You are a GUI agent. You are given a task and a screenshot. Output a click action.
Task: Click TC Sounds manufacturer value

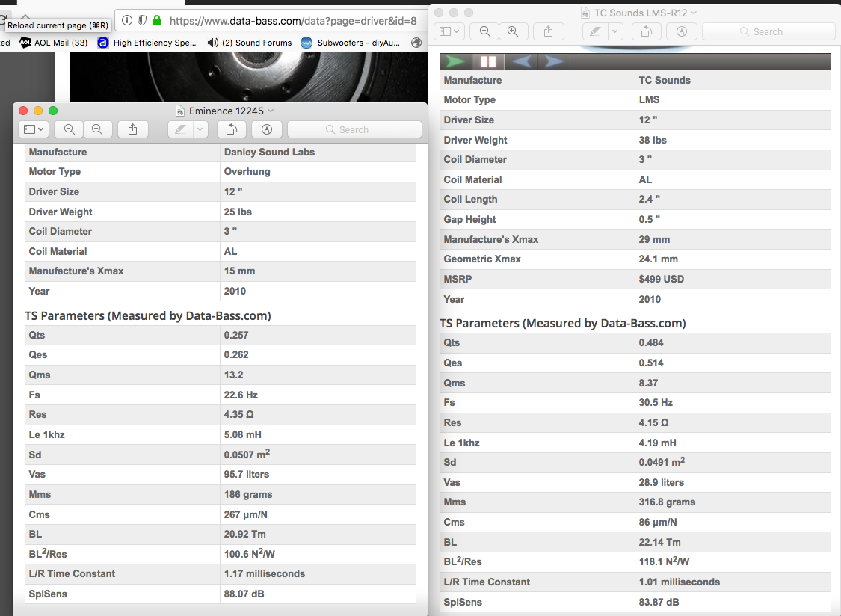click(665, 80)
